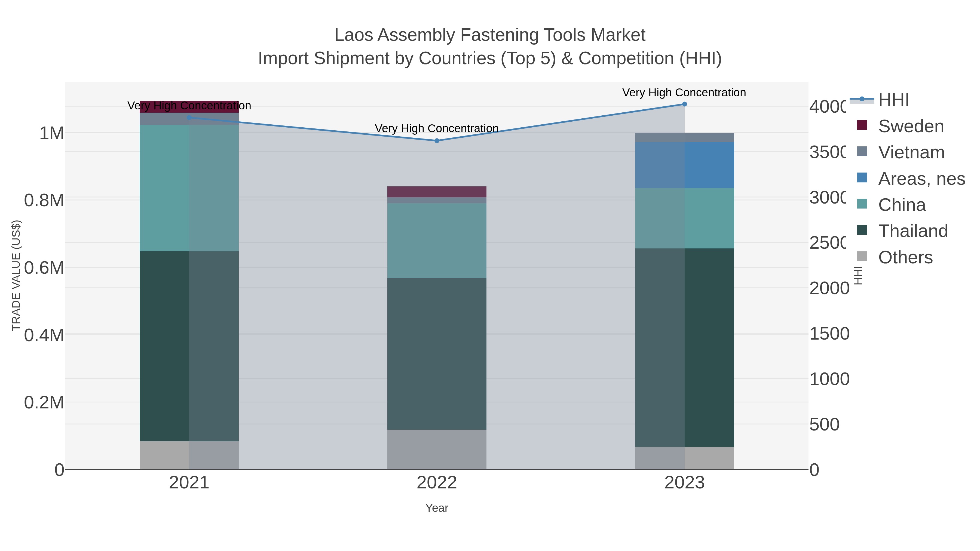
Task: Select the 2023 Areas, nes bar segment
Action: pyautogui.click(x=684, y=165)
